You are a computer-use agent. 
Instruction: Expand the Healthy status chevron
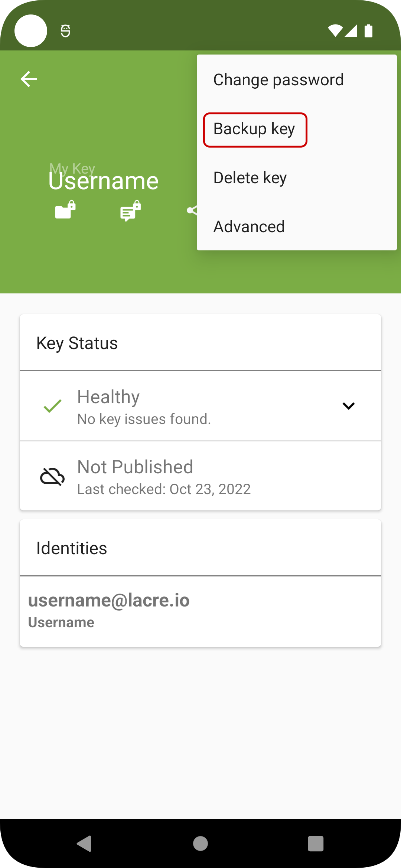coord(349,406)
